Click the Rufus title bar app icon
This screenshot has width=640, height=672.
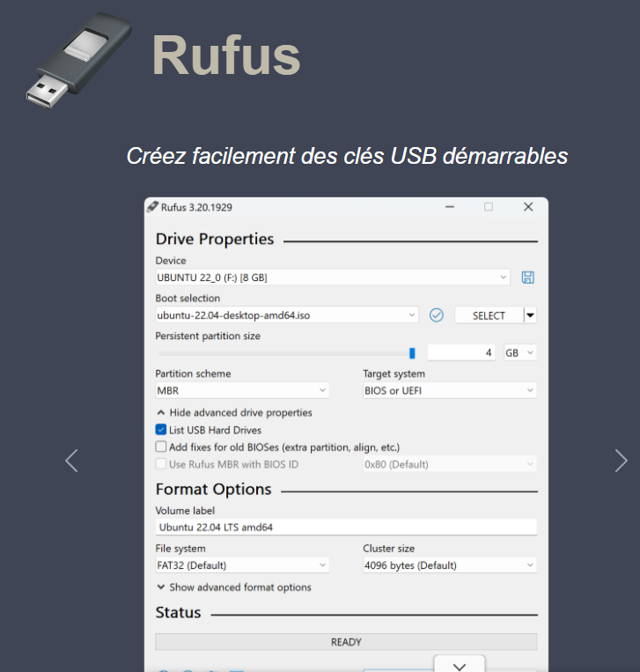click(x=152, y=208)
